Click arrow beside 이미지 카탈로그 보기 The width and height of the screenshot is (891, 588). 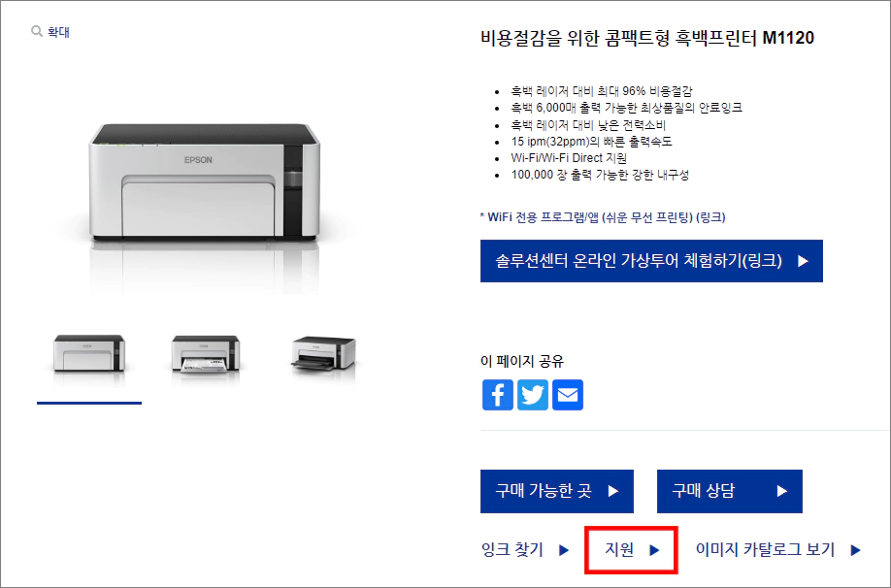(856, 550)
